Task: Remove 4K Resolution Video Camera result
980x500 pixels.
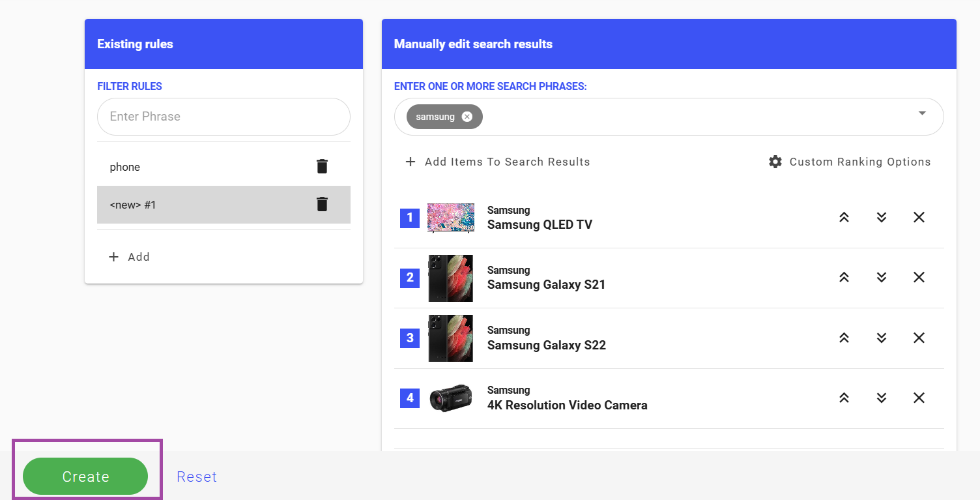Action: pyautogui.click(x=919, y=398)
